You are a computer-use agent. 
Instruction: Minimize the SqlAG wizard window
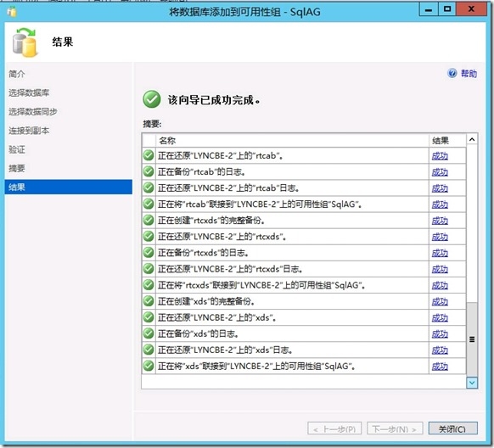429,9
